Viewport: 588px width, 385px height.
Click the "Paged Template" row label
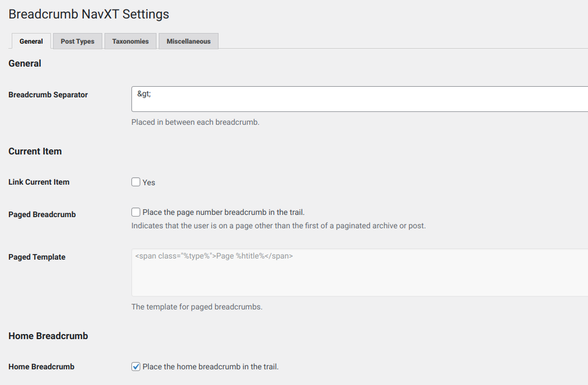(x=37, y=257)
